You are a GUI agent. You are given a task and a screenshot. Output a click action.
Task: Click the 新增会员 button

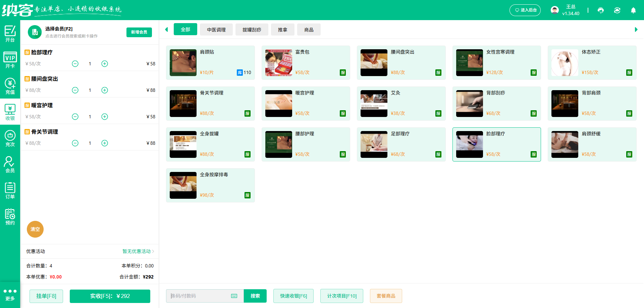[139, 32]
